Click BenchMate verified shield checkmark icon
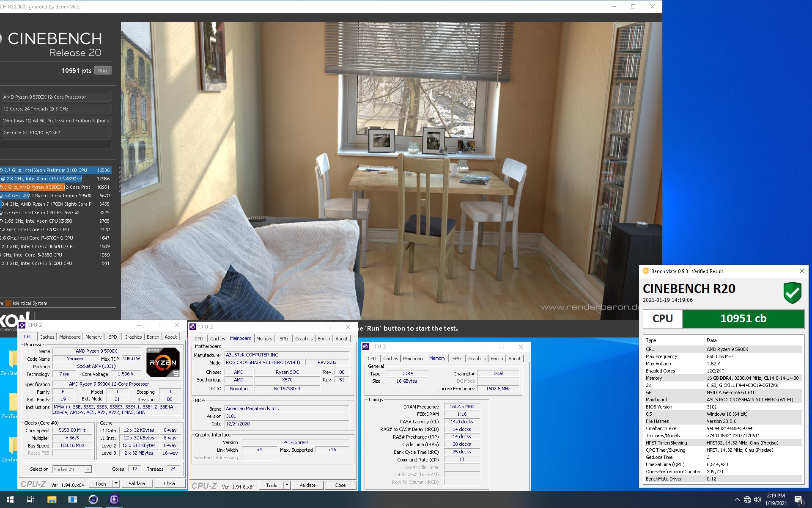The image size is (812, 508). pyautogui.click(x=792, y=293)
